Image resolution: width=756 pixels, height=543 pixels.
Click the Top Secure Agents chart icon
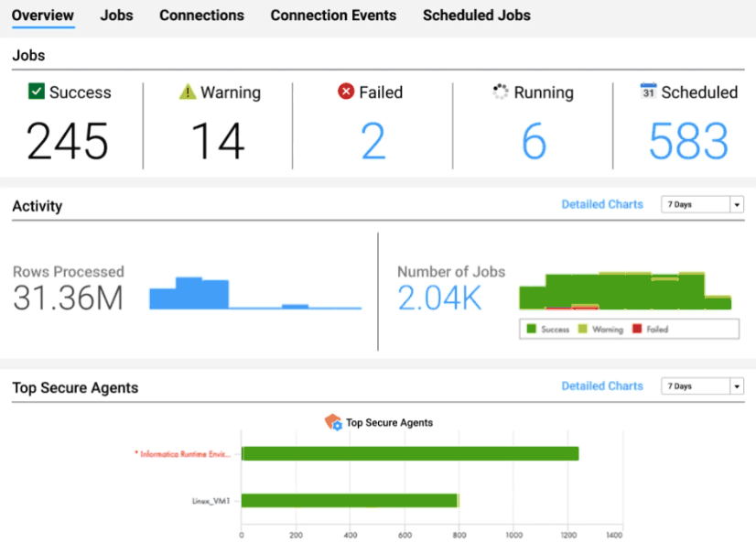(333, 422)
